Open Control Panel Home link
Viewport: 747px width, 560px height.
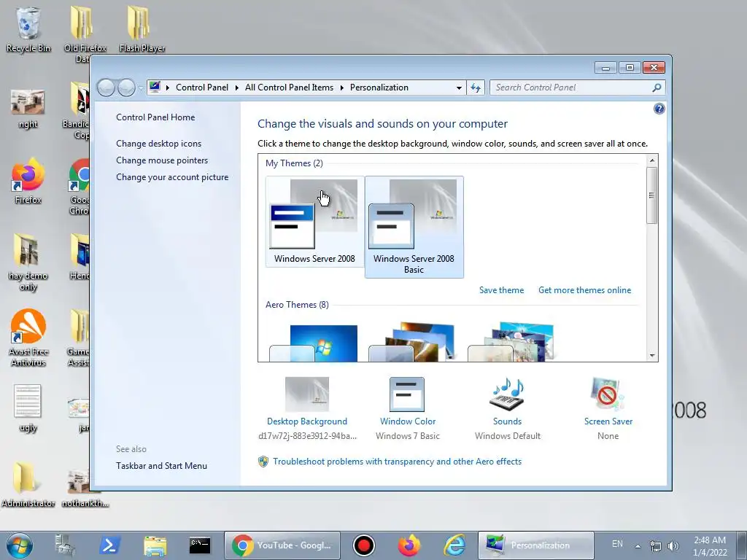(155, 117)
